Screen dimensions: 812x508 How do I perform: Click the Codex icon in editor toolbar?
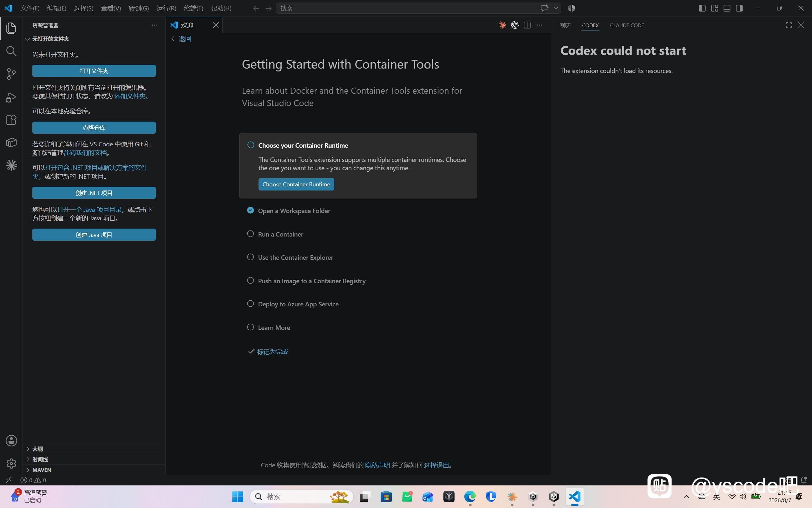pos(515,25)
